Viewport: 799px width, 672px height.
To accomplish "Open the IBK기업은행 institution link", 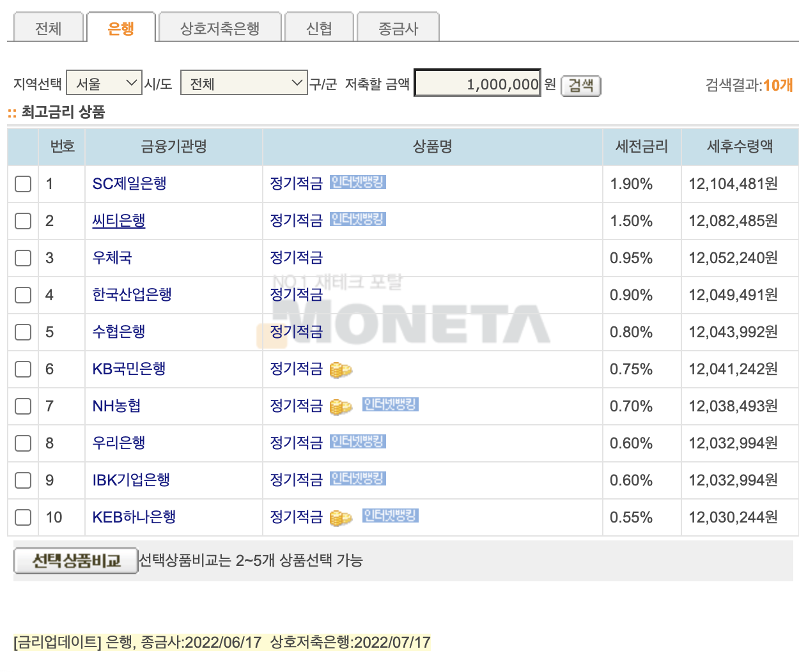I will pos(131,480).
